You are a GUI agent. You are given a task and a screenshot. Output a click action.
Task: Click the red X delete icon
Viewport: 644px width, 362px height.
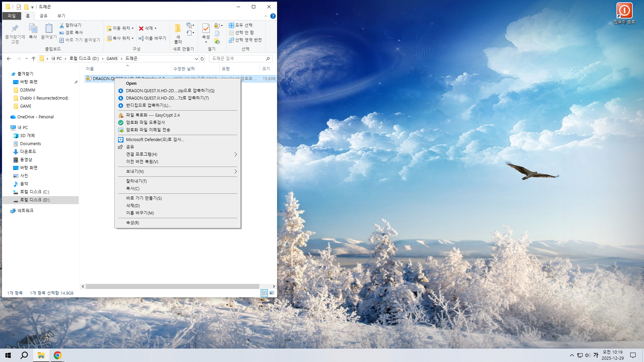pyautogui.click(x=141, y=28)
